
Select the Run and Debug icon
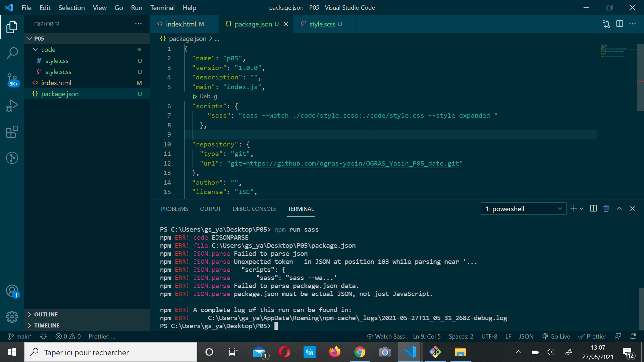[x=12, y=106]
